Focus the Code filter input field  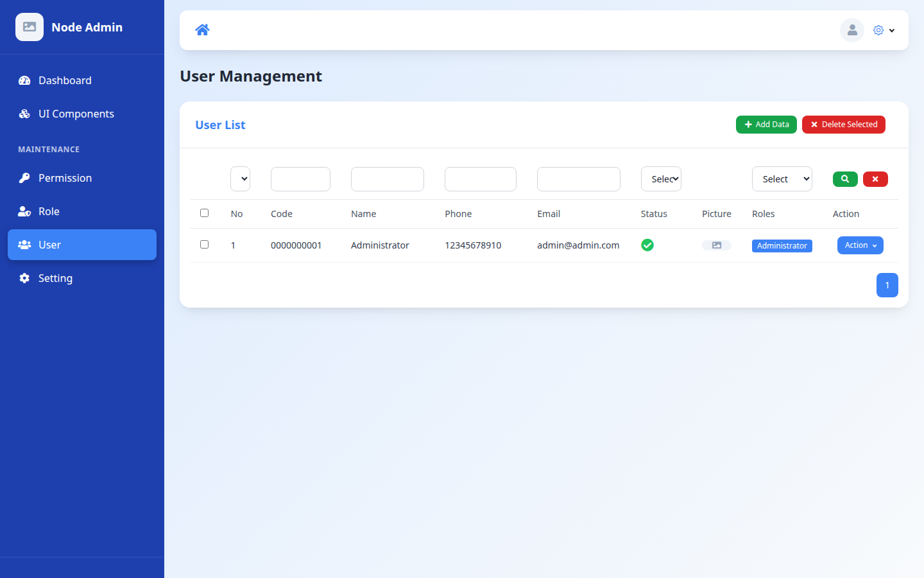click(x=300, y=179)
